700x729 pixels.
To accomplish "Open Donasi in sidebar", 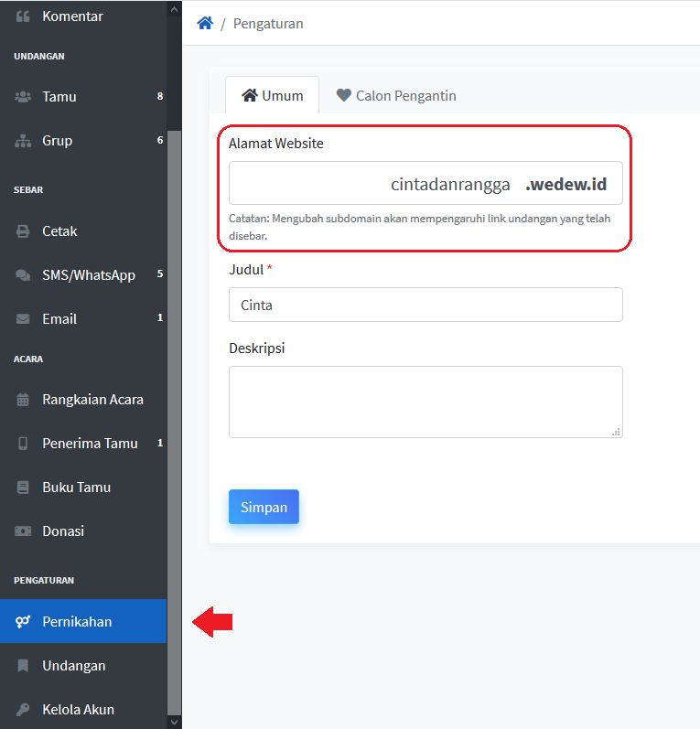I will coord(83,531).
